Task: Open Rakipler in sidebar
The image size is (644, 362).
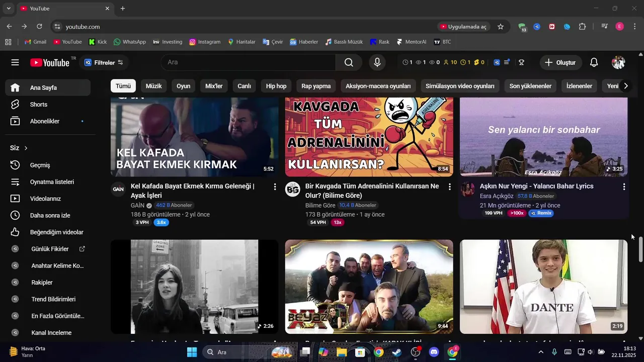Action: pyautogui.click(x=48, y=283)
